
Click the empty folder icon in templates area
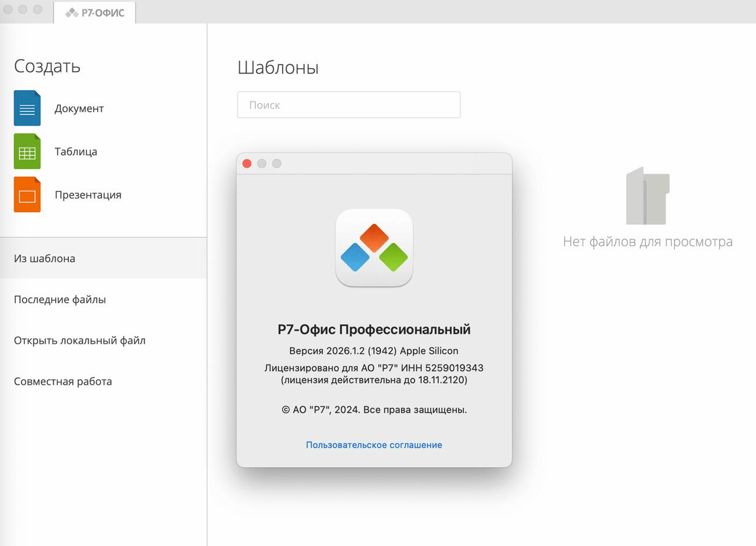(x=648, y=196)
